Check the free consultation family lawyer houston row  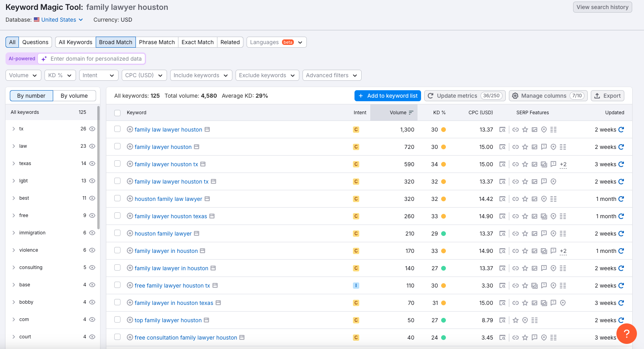(x=117, y=337)
